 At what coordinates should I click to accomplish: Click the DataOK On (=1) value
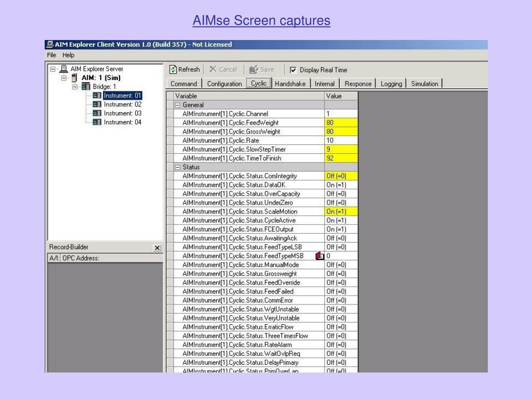[x=341, y=185]
